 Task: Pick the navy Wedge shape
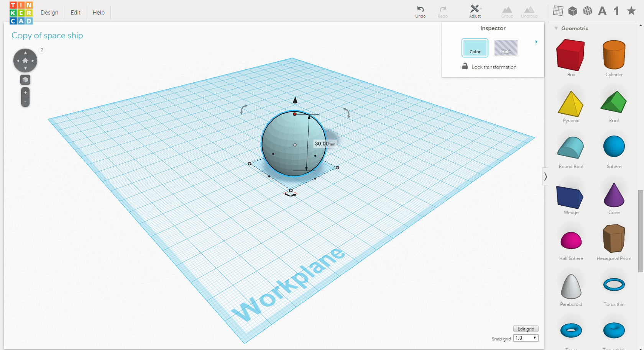point(570,197)
